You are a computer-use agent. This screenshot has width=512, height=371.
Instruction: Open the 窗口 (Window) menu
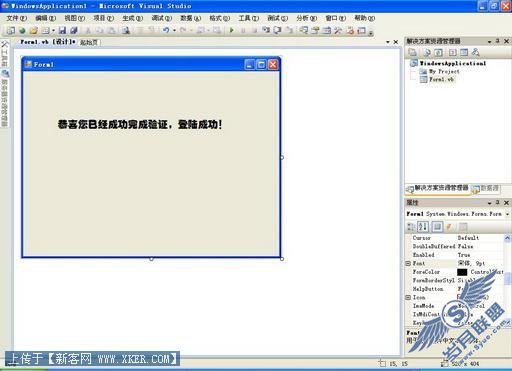[x=335, y=18]
